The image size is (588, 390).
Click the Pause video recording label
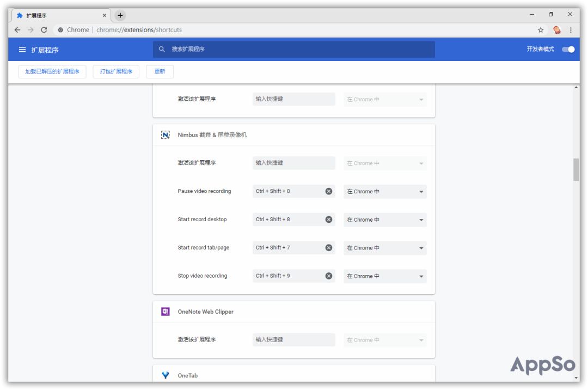click(204, 191)
